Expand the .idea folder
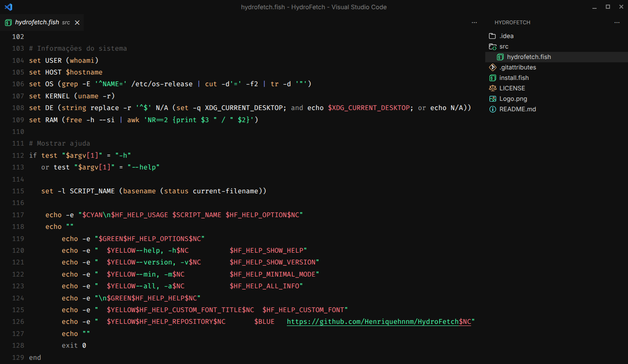 coord(556,36)
